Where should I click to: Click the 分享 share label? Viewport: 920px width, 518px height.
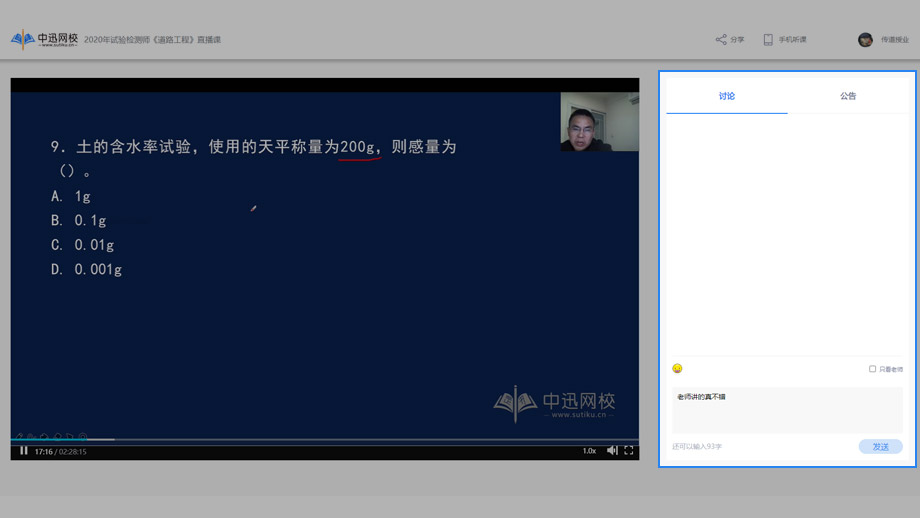pos(738,40)
